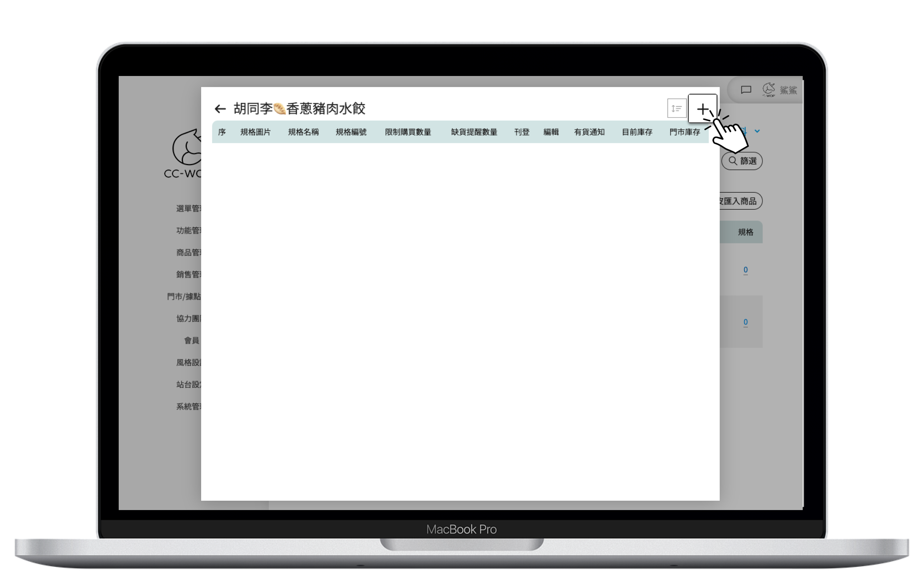Click the 規格名稱 column header

pyautogui.click(x=303, y=132)
